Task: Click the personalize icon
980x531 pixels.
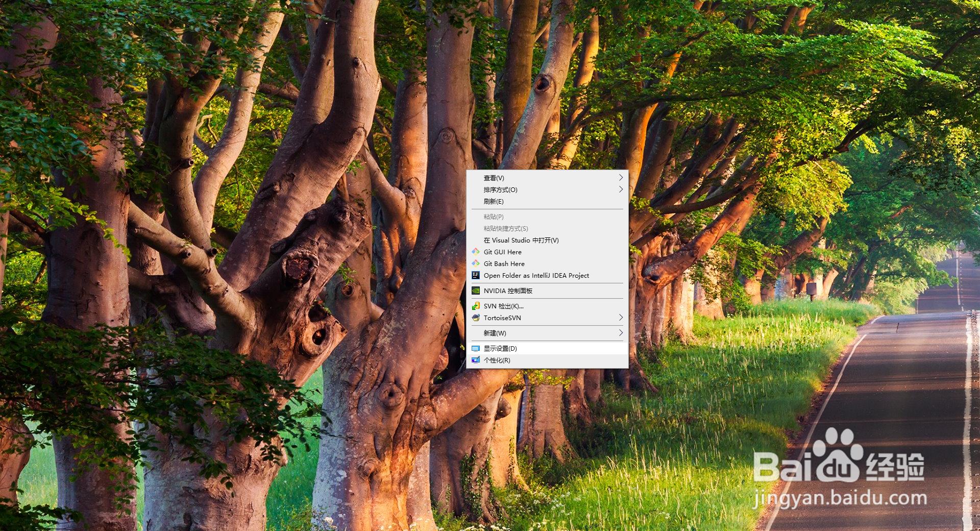Action: (476, 360)
